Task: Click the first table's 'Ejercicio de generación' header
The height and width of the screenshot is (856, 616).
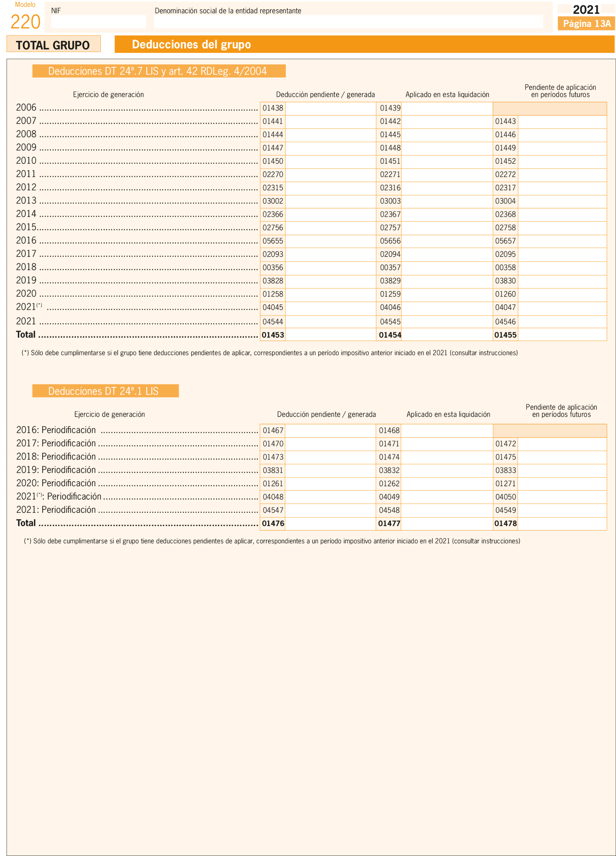Action: tap(108, 95)
